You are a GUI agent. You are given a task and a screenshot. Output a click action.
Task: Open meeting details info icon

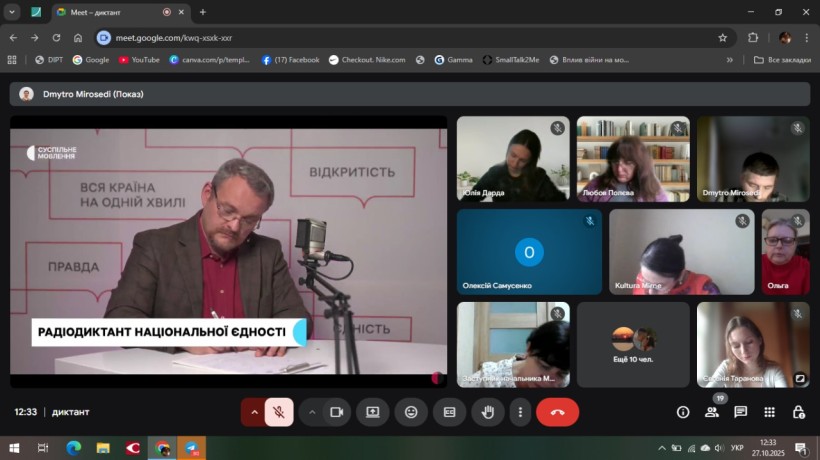point(682,412)
